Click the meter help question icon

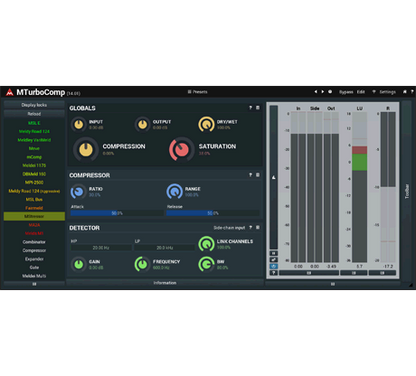click(273, 273)
